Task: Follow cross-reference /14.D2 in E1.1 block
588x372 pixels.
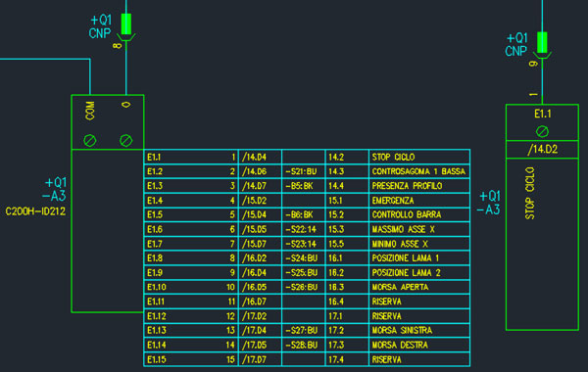Action: pos(542,150)
